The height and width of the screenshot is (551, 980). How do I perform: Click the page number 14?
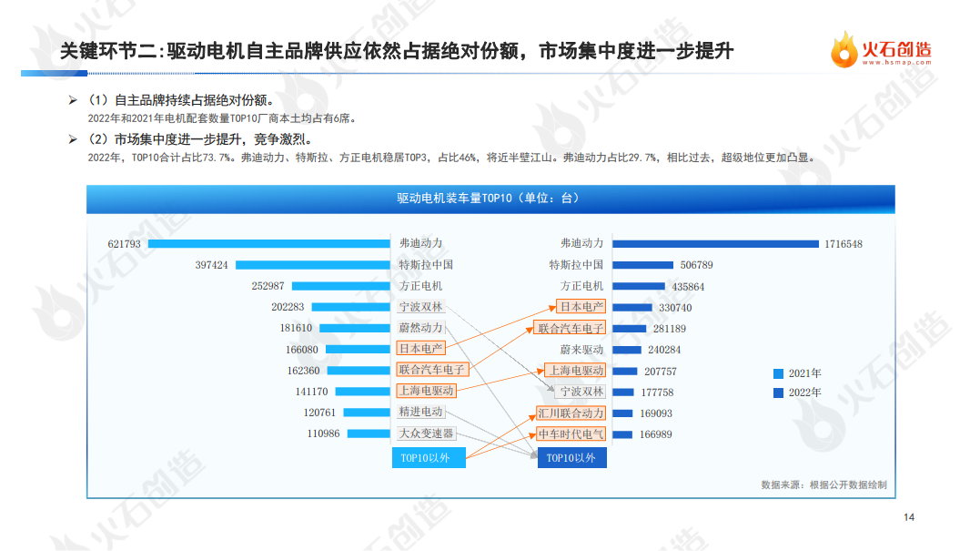tap(909, 517)
